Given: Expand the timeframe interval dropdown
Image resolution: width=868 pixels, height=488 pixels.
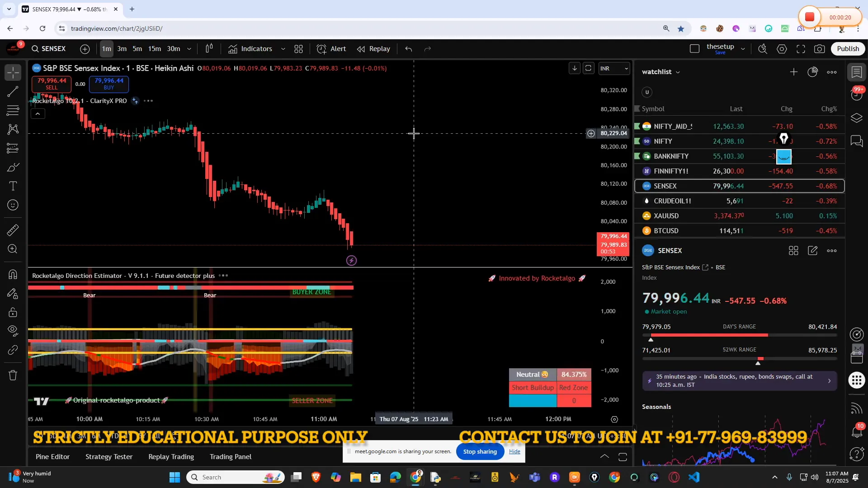Looking at the screenshot, I should [189, 49].
